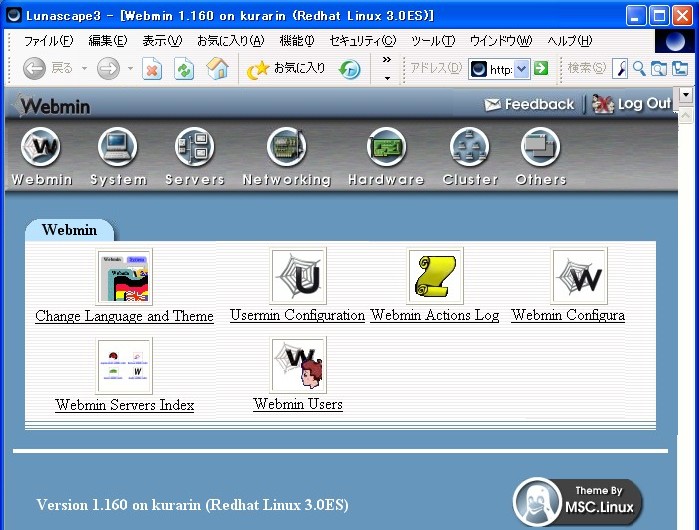Viewport: 699px width, 530px height.
Task: Click the search window magnifier icon
Action: (x=659, y=69)
